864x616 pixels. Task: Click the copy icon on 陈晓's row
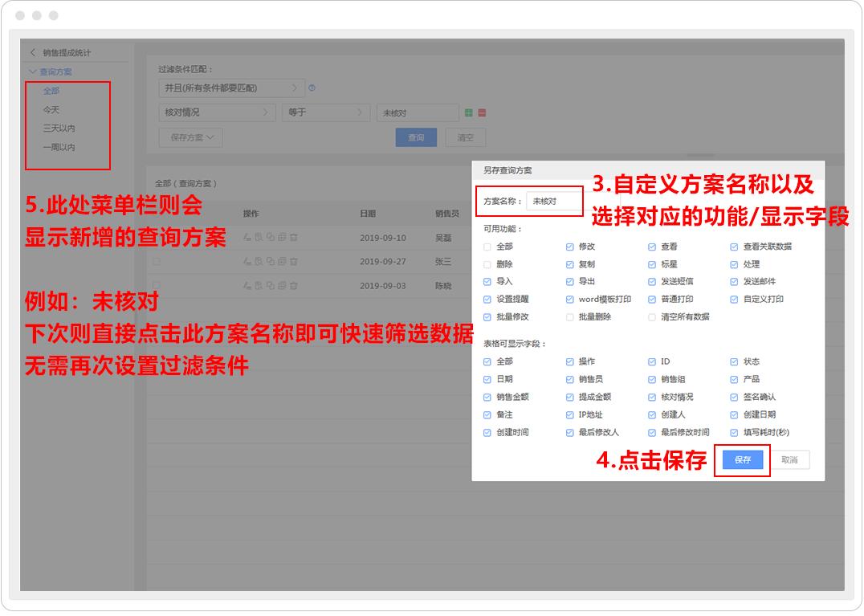[x=271, y=286]
